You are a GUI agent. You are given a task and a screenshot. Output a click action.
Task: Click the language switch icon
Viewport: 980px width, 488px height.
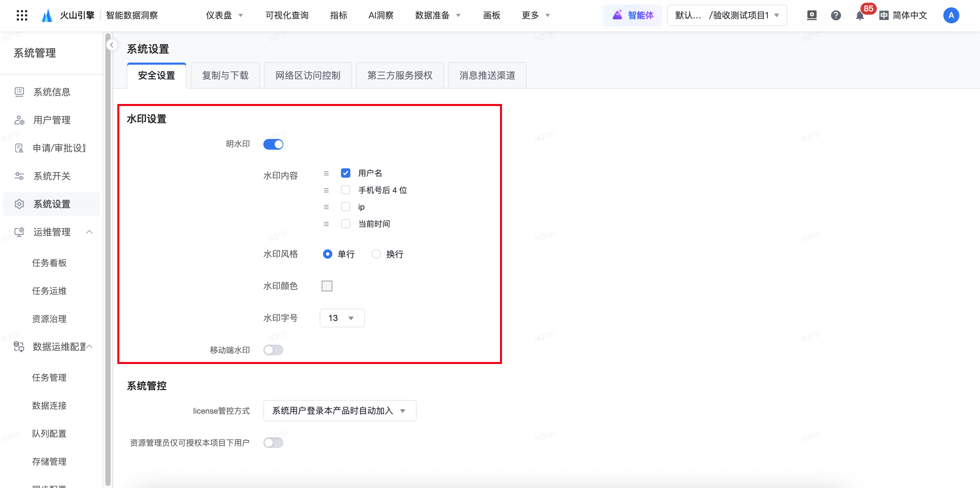(884, 16)
